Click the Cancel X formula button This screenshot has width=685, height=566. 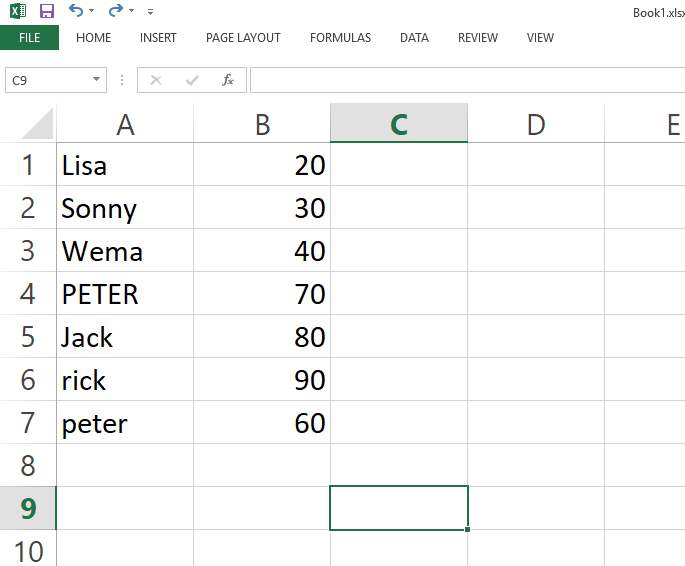156,80
